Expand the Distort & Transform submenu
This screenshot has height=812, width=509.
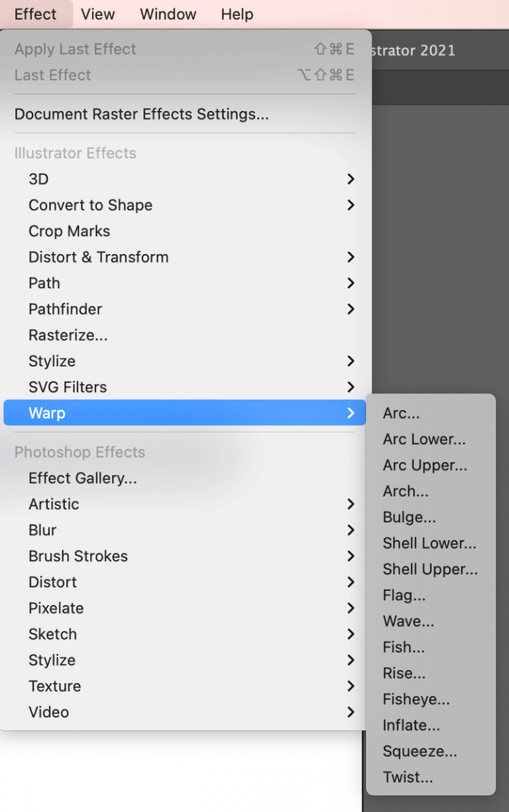pyautogui.click(x=98, y=257)
